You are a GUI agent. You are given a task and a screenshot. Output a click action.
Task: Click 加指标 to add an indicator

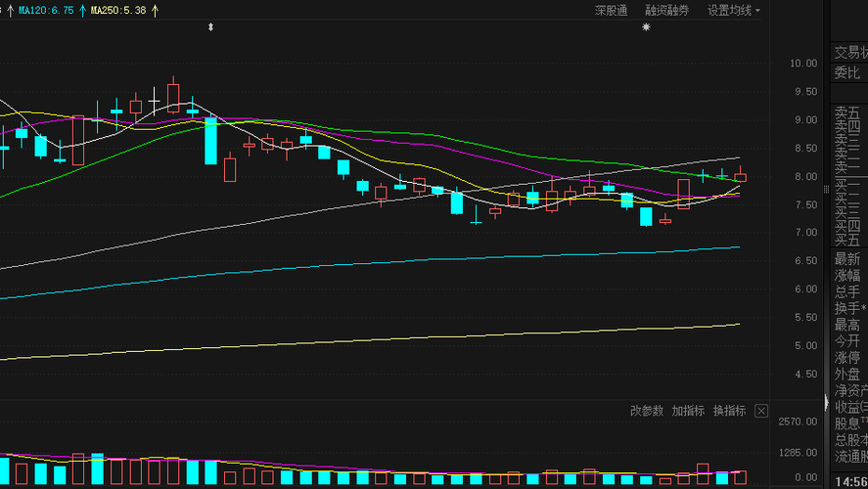(688, 411)
